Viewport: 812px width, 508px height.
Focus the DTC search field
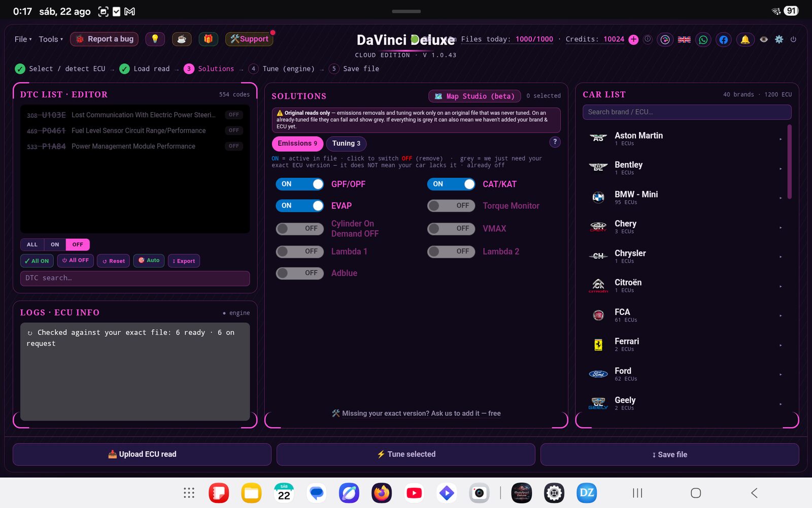tap(135, 278)
